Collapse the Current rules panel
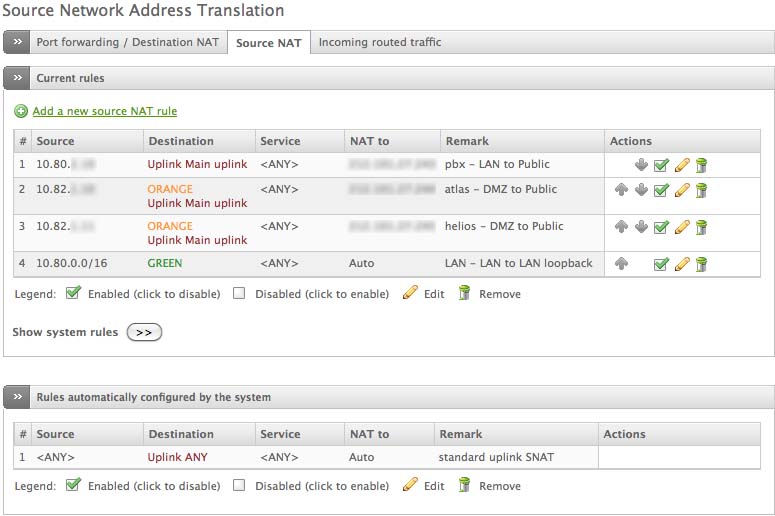Screen dimensions: 775x516 (x=17, y=78)
